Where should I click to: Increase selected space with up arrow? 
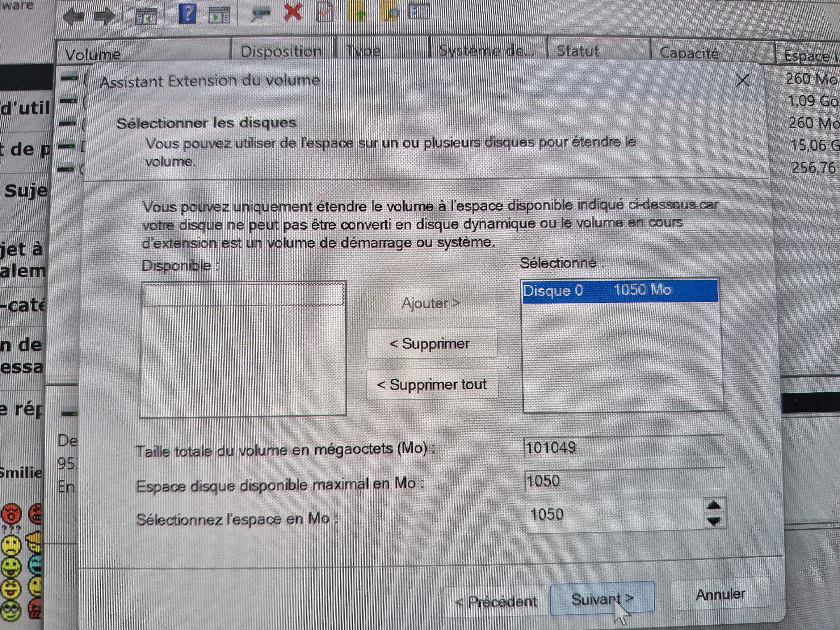point(714,505)
